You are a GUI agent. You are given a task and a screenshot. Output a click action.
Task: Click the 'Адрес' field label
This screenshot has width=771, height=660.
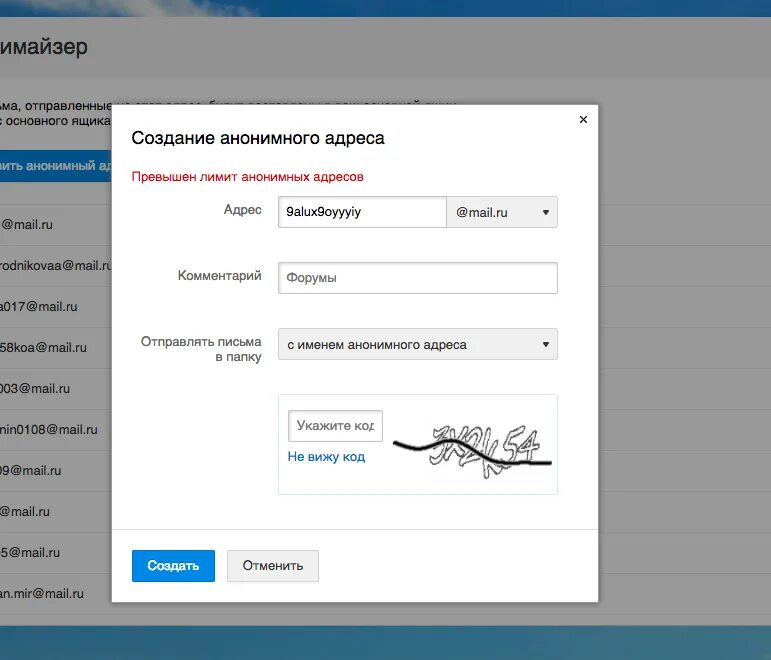242,210
